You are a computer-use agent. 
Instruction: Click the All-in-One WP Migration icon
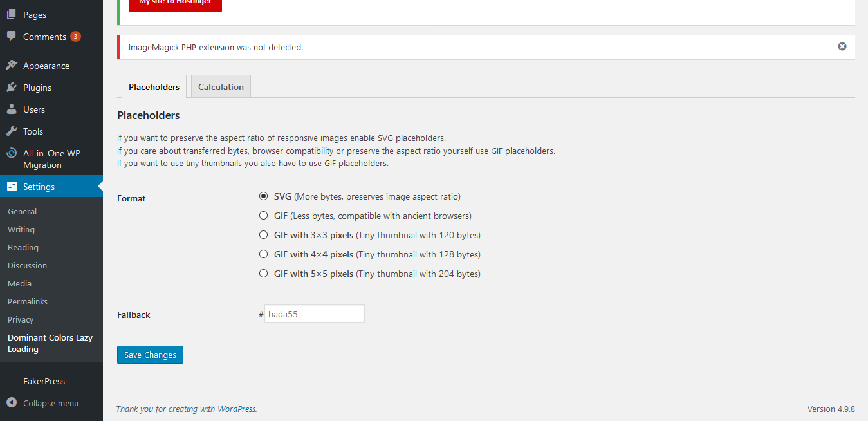coord(12,153)
